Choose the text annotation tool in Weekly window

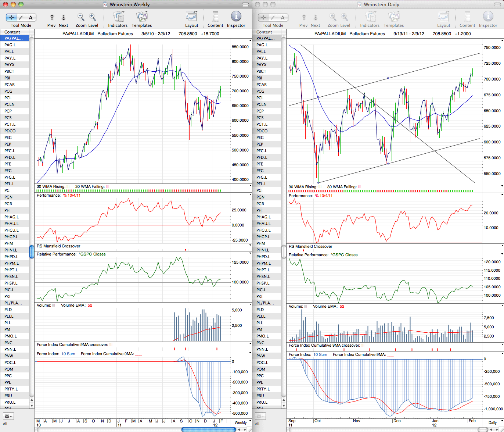(31, 17)
